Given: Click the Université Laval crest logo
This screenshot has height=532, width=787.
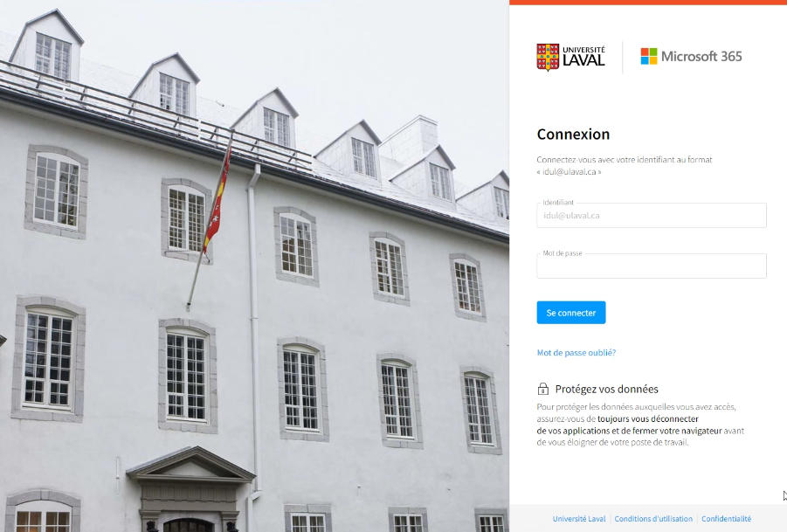Looking at the screenshot, I should pyautogui.click(x=548, y=57).
